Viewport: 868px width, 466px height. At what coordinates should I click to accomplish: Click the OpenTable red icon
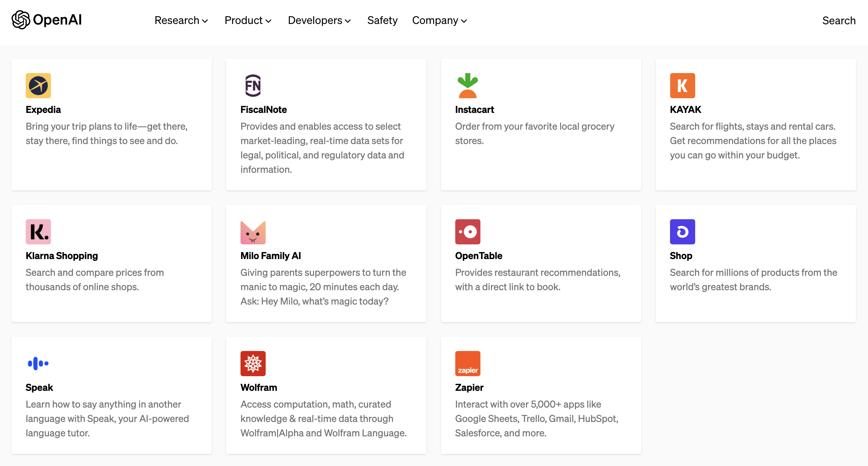point(468,232)
